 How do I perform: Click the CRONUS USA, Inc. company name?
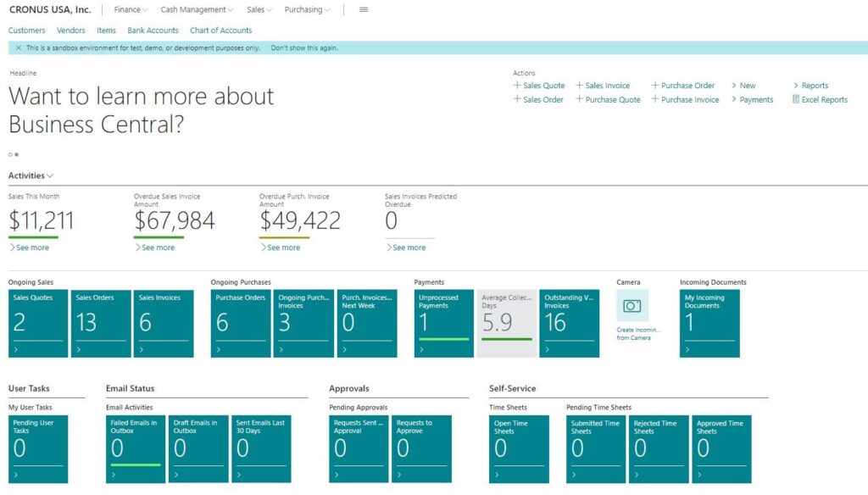[x=50, y=9]
